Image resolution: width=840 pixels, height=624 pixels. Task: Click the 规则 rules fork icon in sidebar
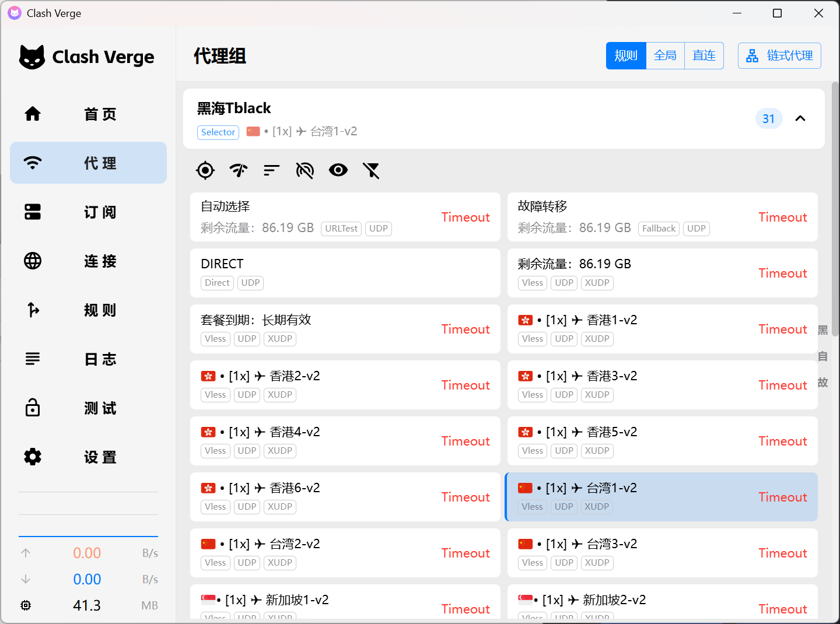[x=33, y=310]
